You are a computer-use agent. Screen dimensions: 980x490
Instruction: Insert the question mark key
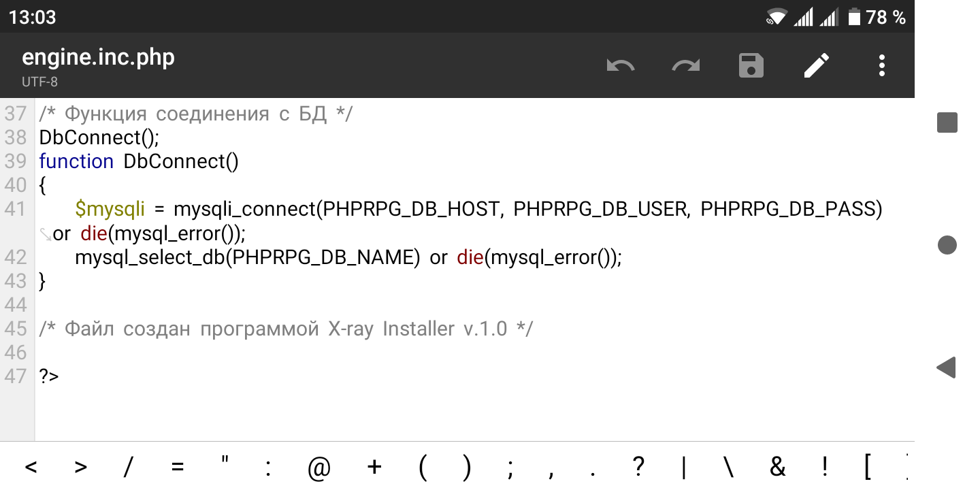638,467
